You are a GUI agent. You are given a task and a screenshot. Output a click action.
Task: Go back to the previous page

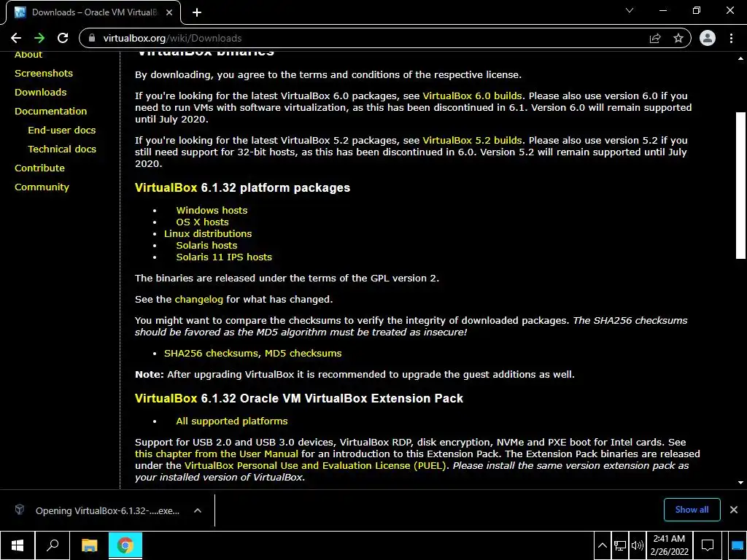16,38
